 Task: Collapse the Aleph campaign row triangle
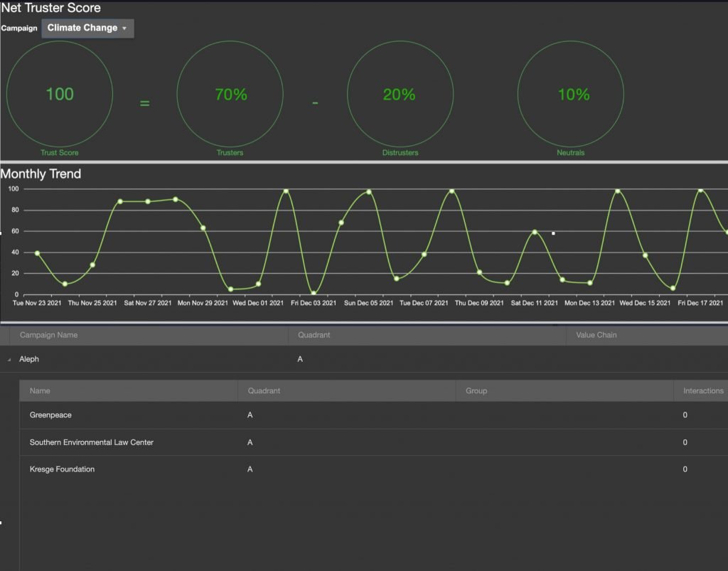tap(9, 360)
